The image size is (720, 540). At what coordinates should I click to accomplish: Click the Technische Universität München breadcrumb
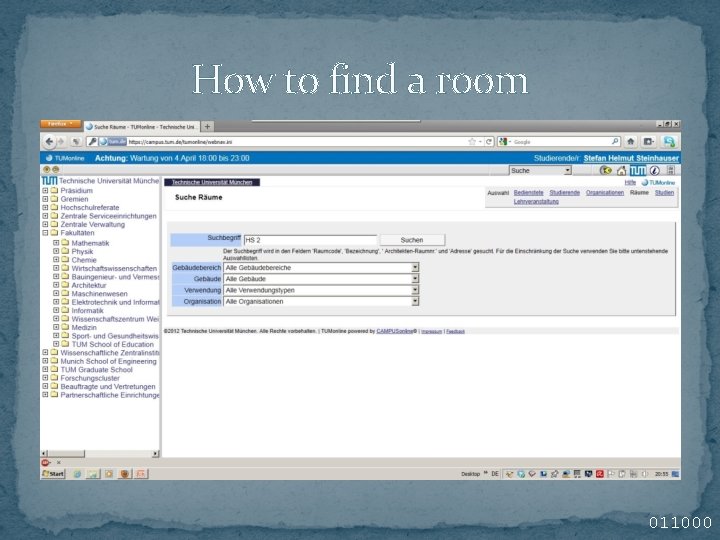212,183
